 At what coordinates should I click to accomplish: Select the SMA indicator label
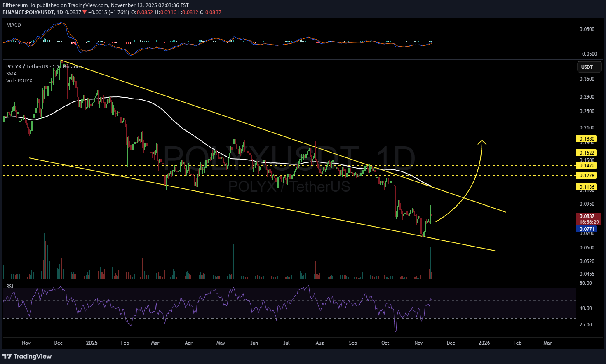click(x=12, y=74)
